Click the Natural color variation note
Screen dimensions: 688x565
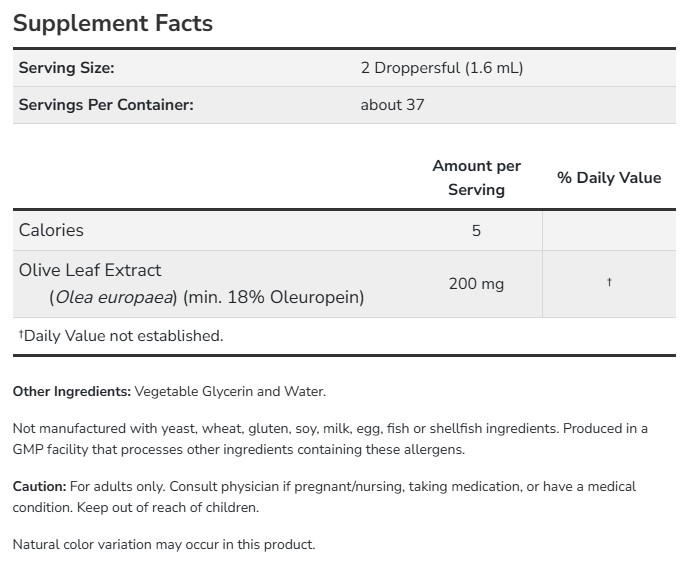(164, 545)
